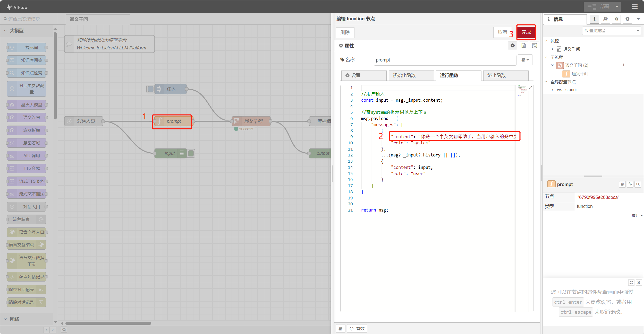Click the node properties gear icon
644x334 pixels.
coord(513,46)
